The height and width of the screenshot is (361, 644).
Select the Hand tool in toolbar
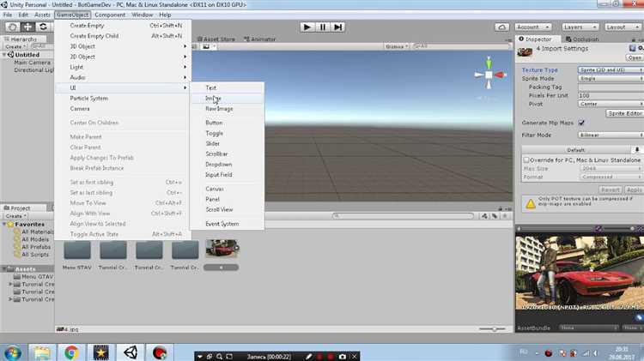(12, 27)
